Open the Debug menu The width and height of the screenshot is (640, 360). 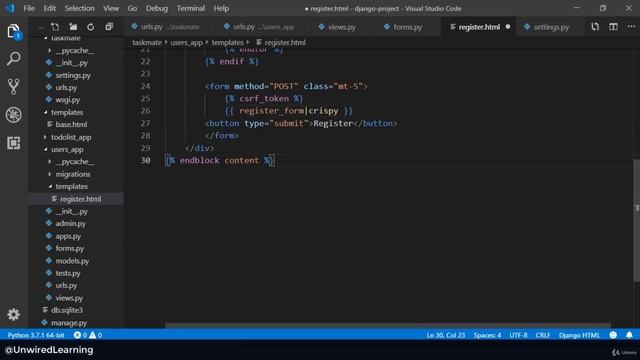tap(157, 8)
